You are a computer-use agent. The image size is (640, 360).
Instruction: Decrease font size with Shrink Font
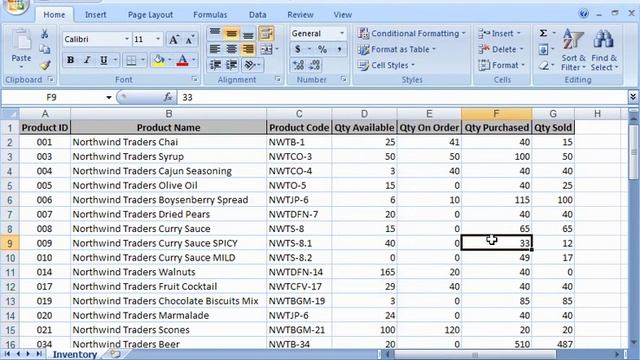190,40
